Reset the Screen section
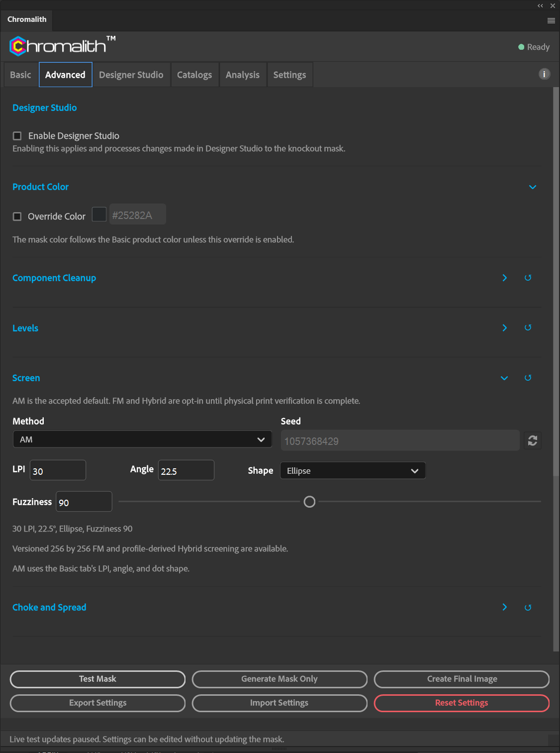 tap(528, 378)
